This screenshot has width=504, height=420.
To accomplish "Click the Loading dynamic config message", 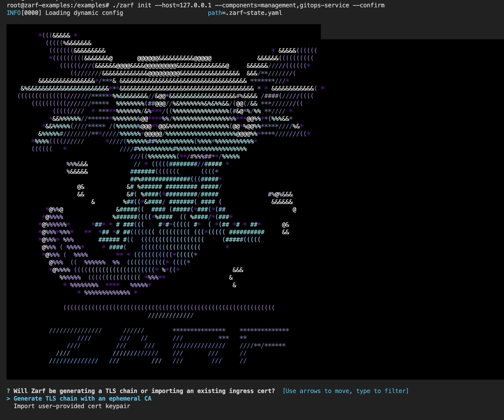I will (84, 13).
